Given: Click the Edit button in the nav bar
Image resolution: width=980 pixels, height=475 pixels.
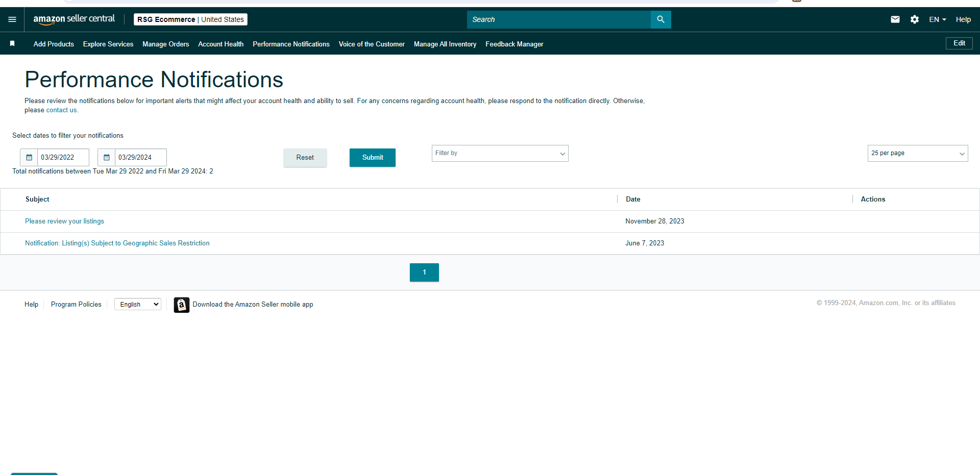Looking at the screenshot, I should 959,43.
